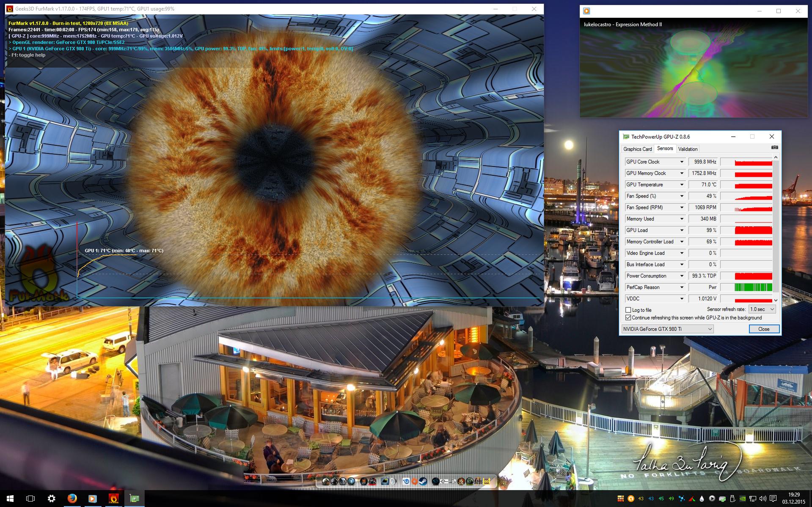Switch to the Validation tab
The image size is (812, 507).
pos(688,149)
